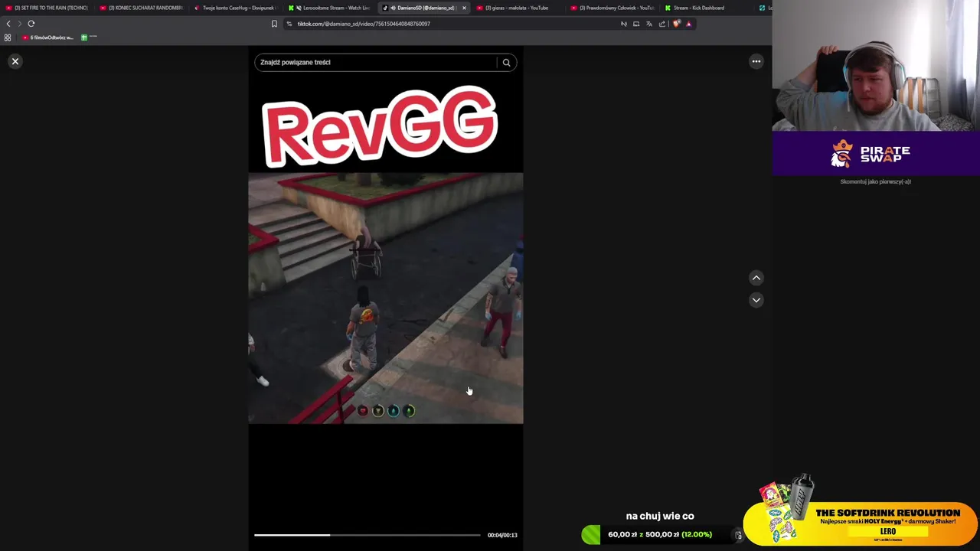
Task: Bookmark this page icon
Action: coord(274,24)
